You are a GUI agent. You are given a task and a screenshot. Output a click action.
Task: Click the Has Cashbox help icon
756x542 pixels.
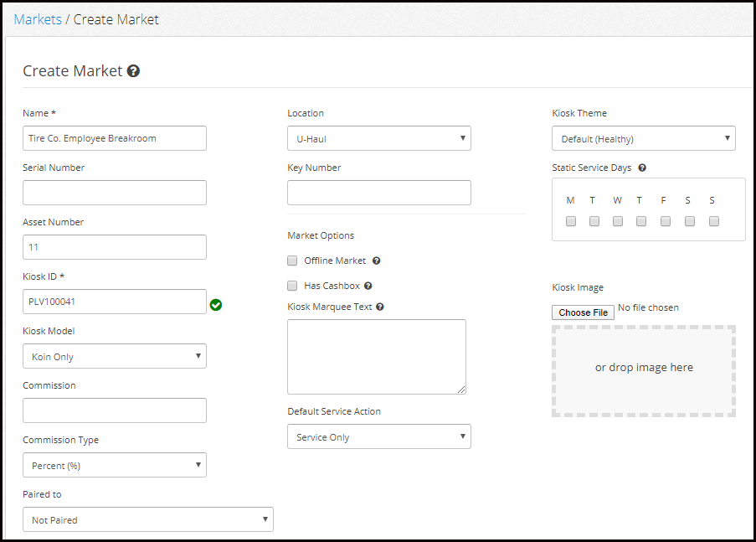click(x=368, y=286)
